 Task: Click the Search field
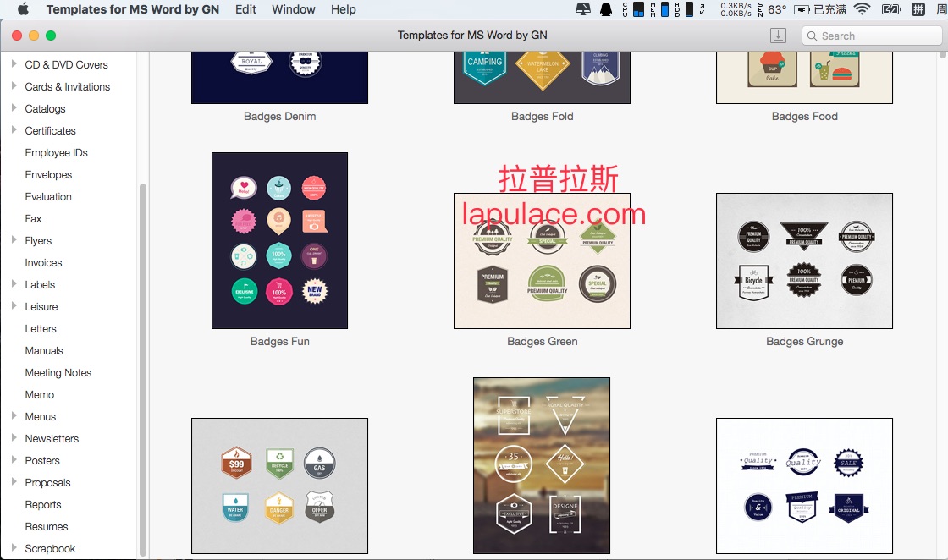[872, 36]
